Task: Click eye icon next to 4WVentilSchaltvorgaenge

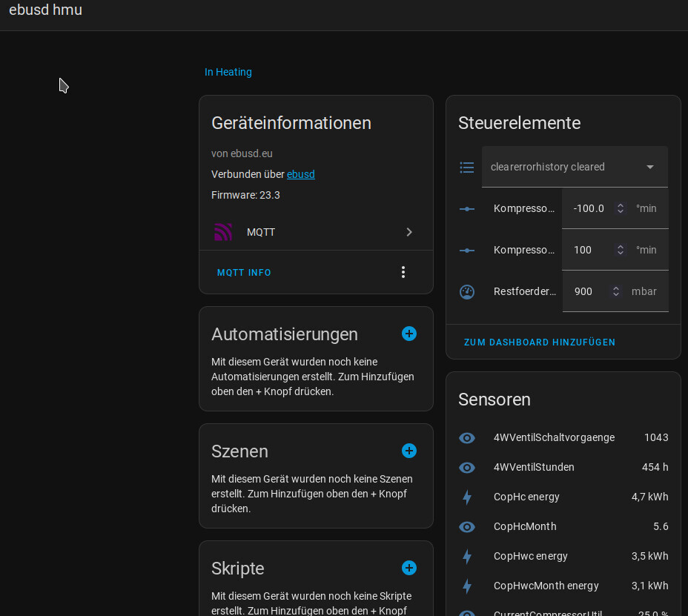Action: 467,437
